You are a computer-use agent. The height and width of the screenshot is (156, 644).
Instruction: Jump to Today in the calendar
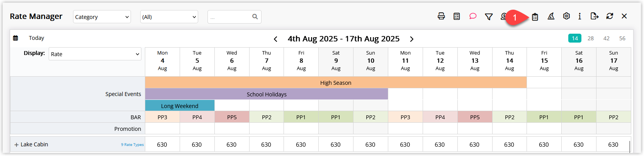36,38
